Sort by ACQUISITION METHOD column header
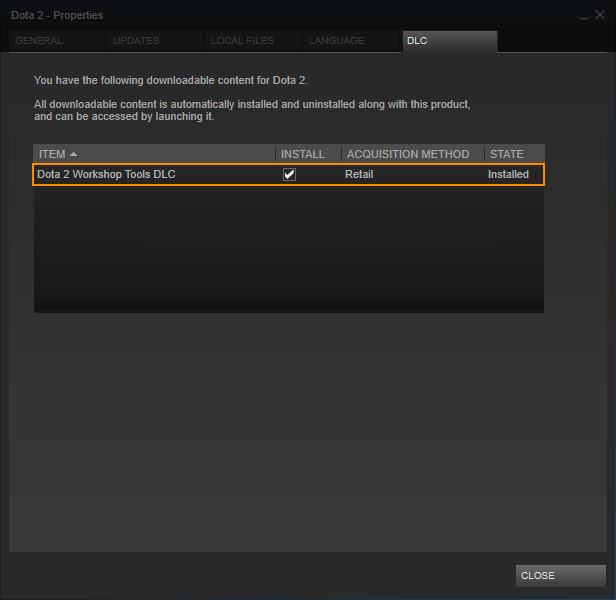 tap(412, 154)
